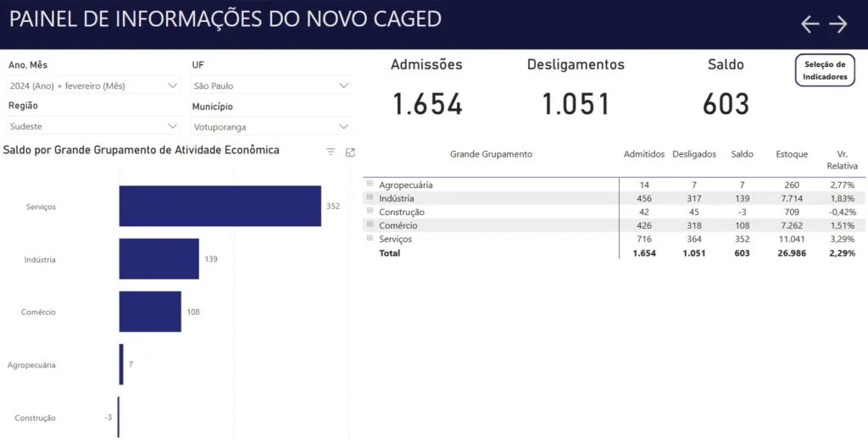The width and height of the screenshot is (868, 442).
Task: Expand the Construção row plus icon
Action: pyautogui.click(x=370, y=211)
